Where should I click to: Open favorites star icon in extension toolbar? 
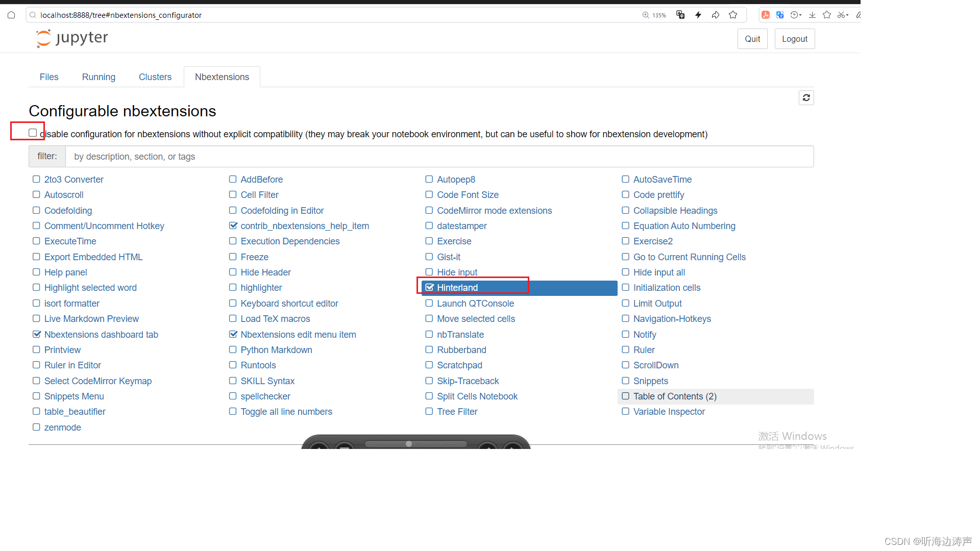[827, 15]
